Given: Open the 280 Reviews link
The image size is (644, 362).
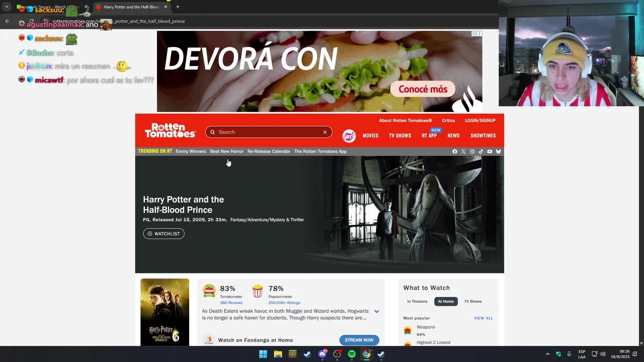Looking at the screenshot, I should tap(231, 303).
